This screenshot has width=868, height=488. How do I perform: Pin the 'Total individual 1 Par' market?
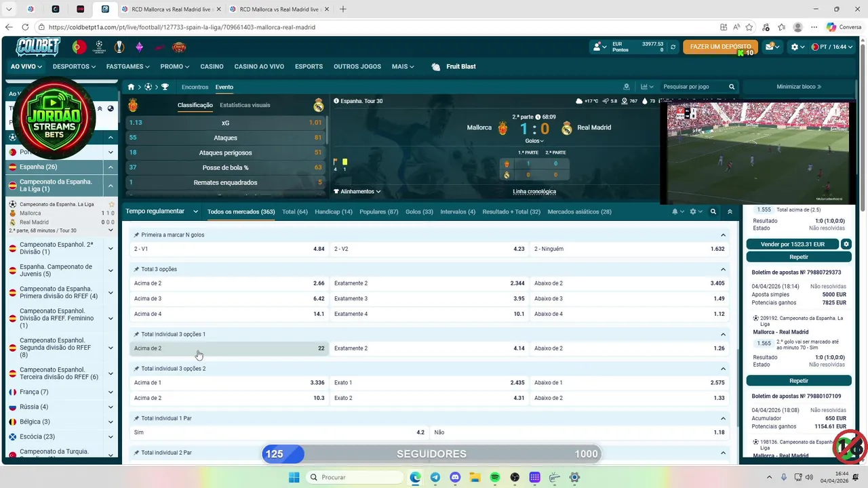coord(136,418)
